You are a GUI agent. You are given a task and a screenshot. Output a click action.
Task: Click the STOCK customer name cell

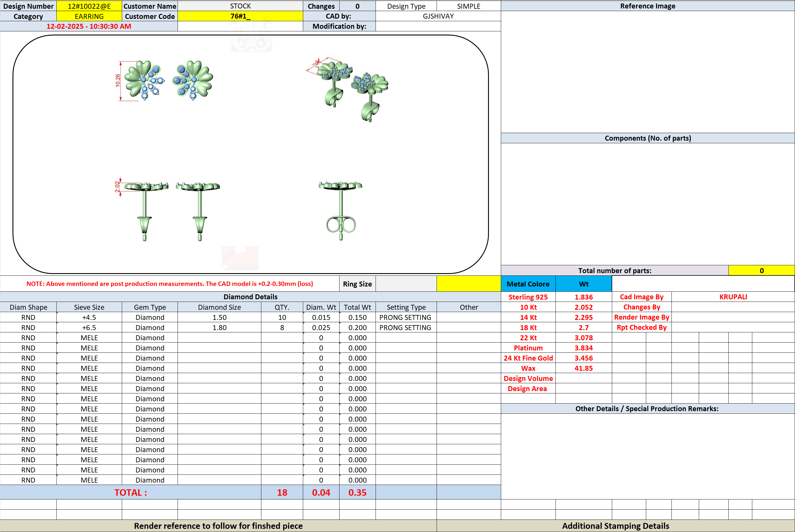pyautogui.click(x=240, y=6)
